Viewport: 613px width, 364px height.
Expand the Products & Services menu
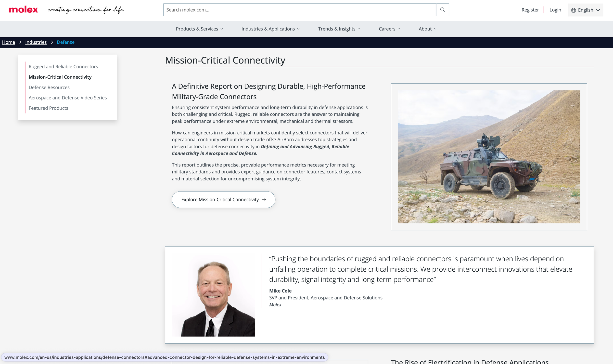pos(199,29)
